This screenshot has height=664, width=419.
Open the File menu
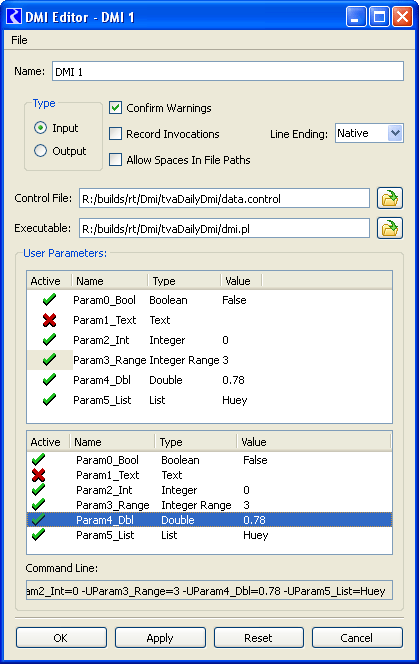point(19,40)
